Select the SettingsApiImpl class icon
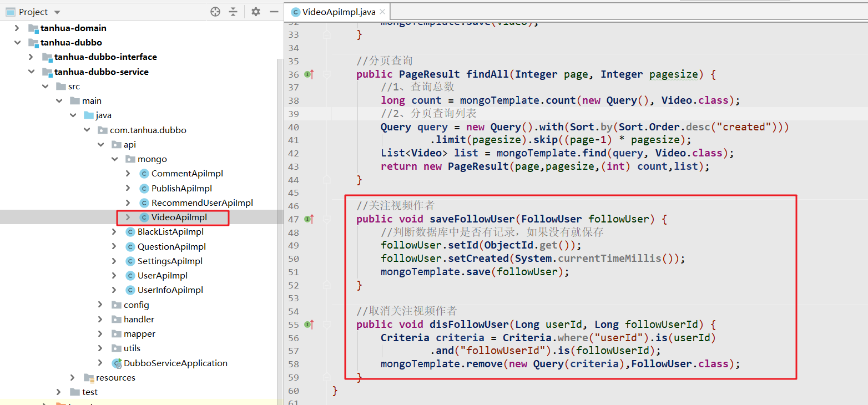The width and height of the screenshot is (868, 405). point(130,261)
